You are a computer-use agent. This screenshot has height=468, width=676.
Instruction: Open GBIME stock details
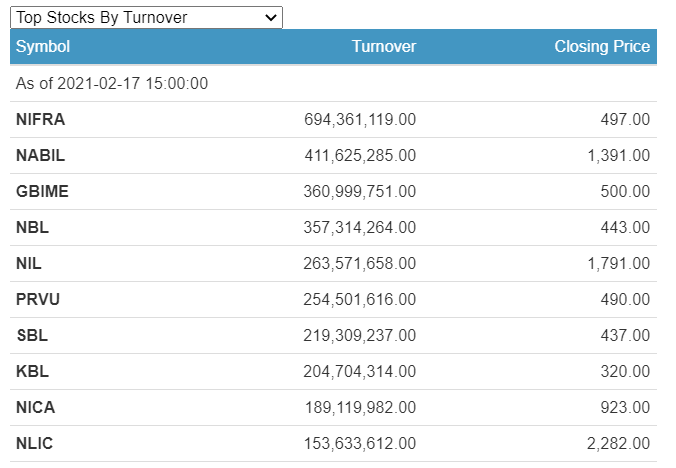(x=42, y=191)
